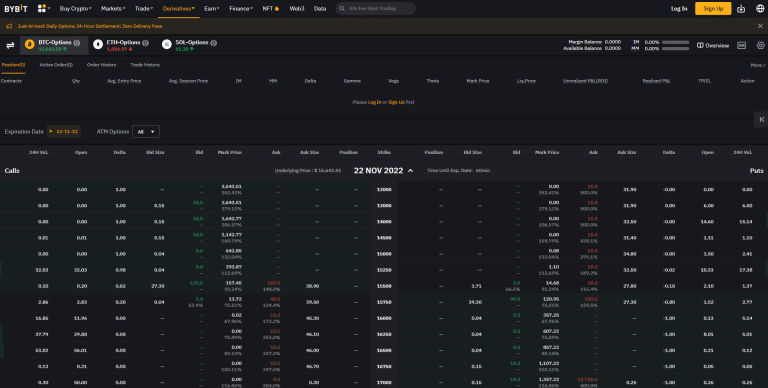Click the More link at right

(x=758, y=65)
